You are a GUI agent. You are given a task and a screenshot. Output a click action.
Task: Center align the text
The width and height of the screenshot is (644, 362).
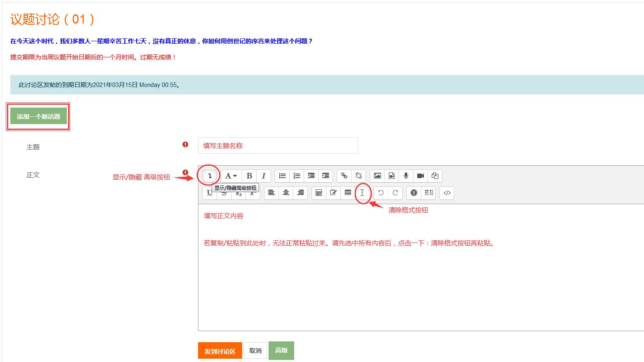point(286,193)
